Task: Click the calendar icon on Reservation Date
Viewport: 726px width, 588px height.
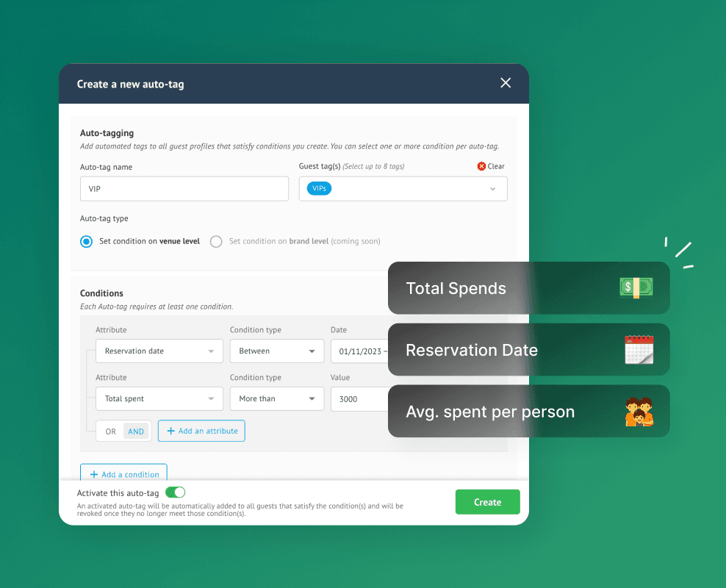Action: coord(639,350)
